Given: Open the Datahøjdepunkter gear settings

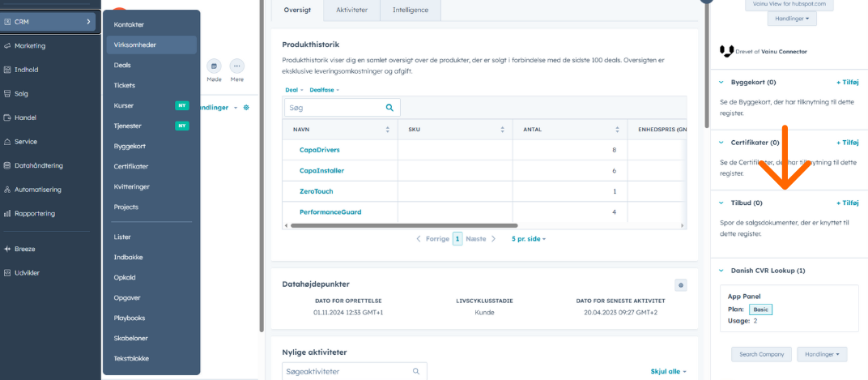Looking at the screenshot, I should click(681, 285).
